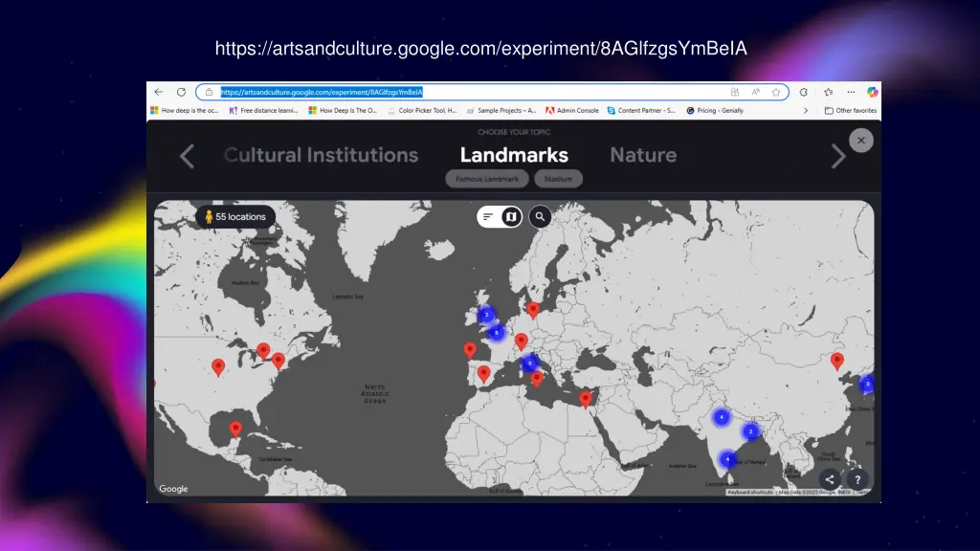Open the 'Free distance learni...' bookmark
Image resolution: width=980 pixels, height=551 pixels.
264,111
